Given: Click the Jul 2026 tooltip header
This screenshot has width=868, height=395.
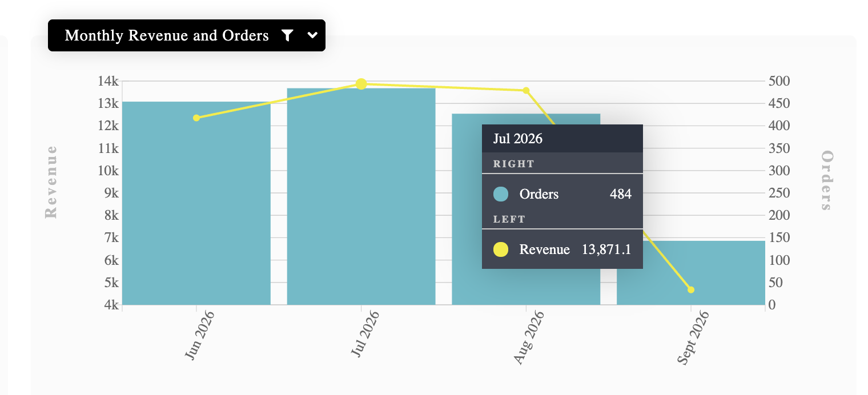Looking at the screenshot, I should pos(562,138).
